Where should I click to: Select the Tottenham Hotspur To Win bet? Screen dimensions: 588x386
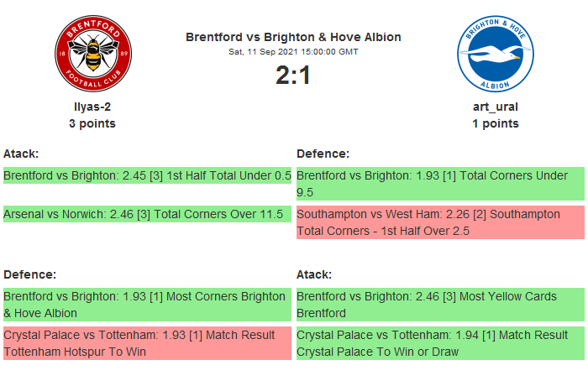147,343
